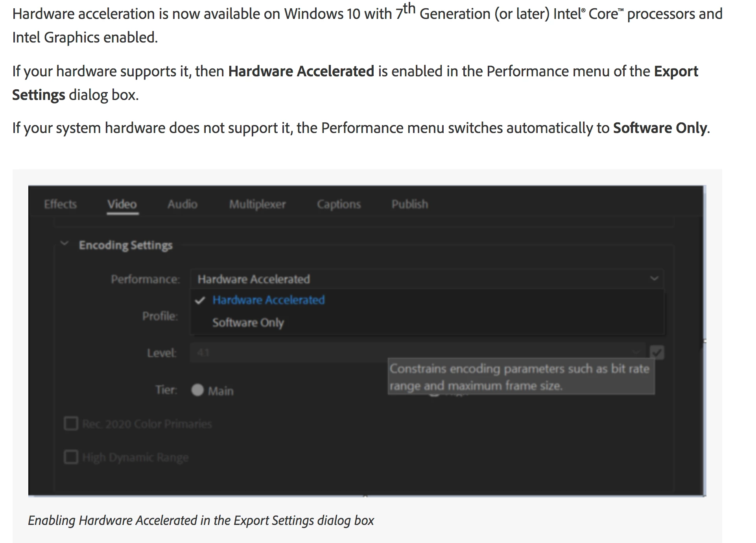
Task: Enable Rec. 2020 Color Primaries checkbox
Action: [x=71, y=424]
